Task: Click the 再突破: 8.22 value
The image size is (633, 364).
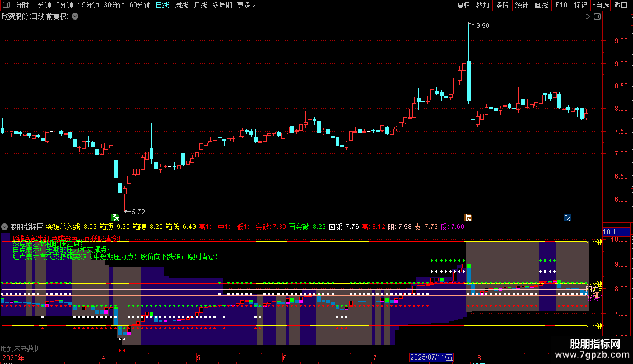Action: click(307, 227)
